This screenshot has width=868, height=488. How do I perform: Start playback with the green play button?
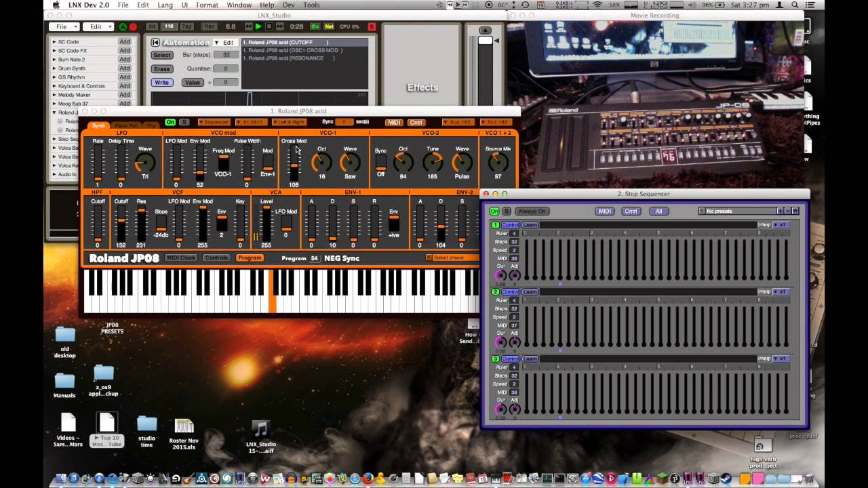point(258,26)
